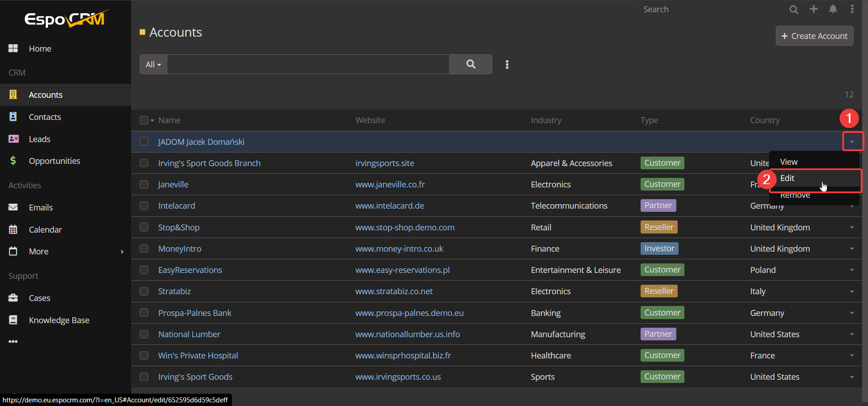The height and width of the screenshot is (406, 868).
Task: Open the All filter dropdown
Action: (153, 64)
